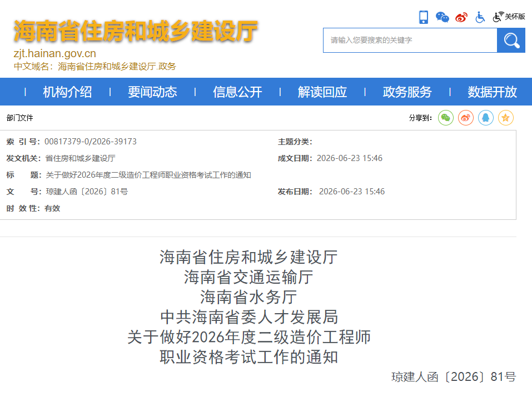
Task: Select the 发布日期 value 2026-06-23 15:46
Action: [352, 192]
